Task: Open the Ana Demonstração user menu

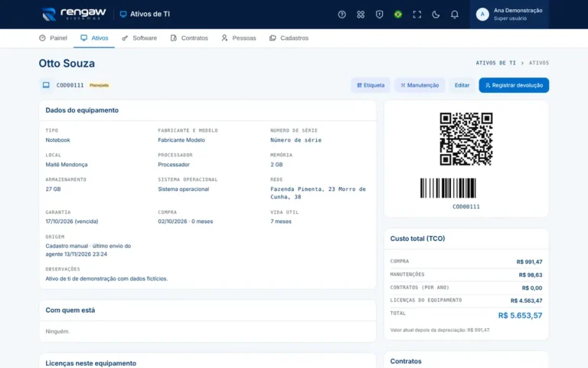Action: coord(509,15)
